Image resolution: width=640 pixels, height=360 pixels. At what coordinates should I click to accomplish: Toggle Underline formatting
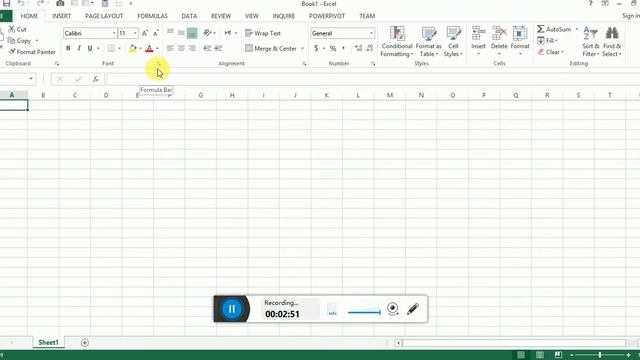point(90,48)
